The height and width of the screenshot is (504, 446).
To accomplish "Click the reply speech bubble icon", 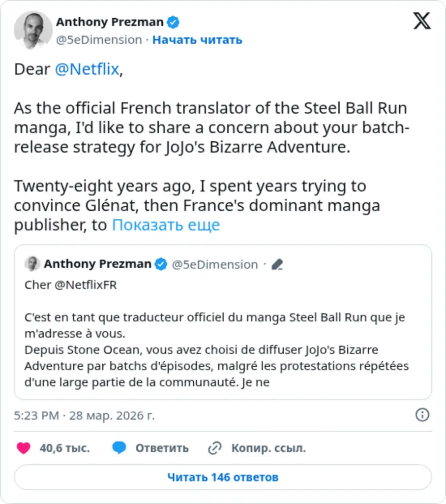I will (119, 448).
